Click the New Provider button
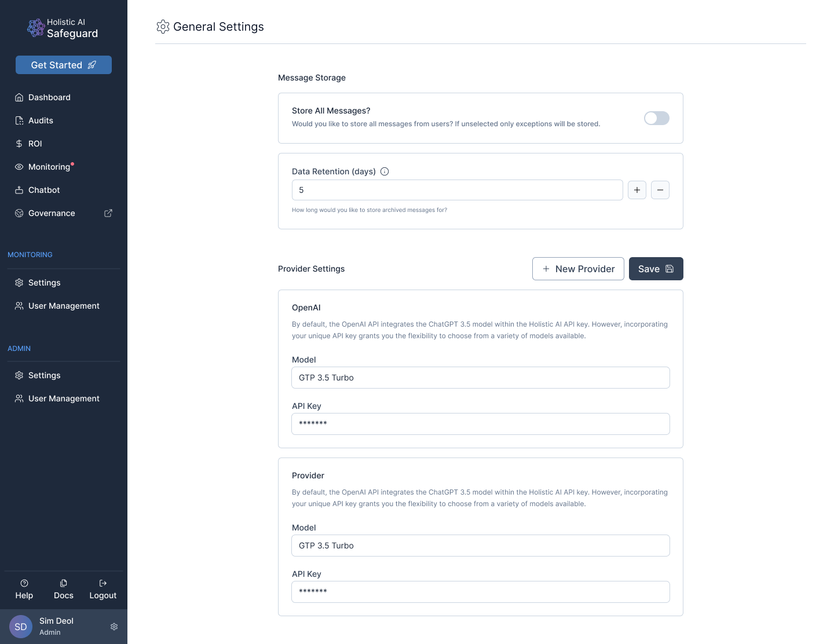 578,269
